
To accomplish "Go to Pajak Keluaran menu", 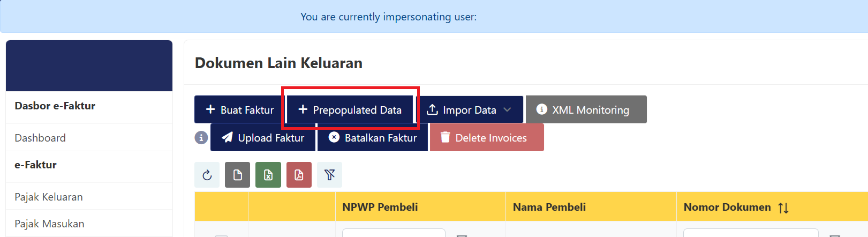I will [x=49, y=197].
